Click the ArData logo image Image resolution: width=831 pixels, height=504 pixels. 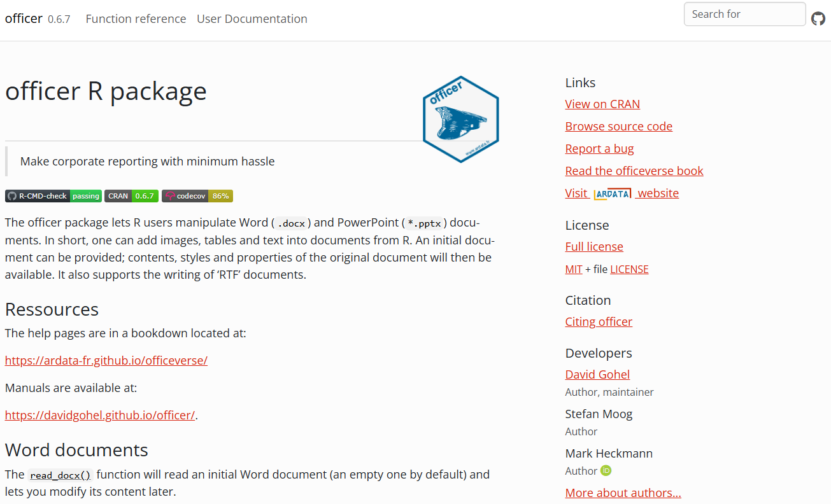coord(613,193)
